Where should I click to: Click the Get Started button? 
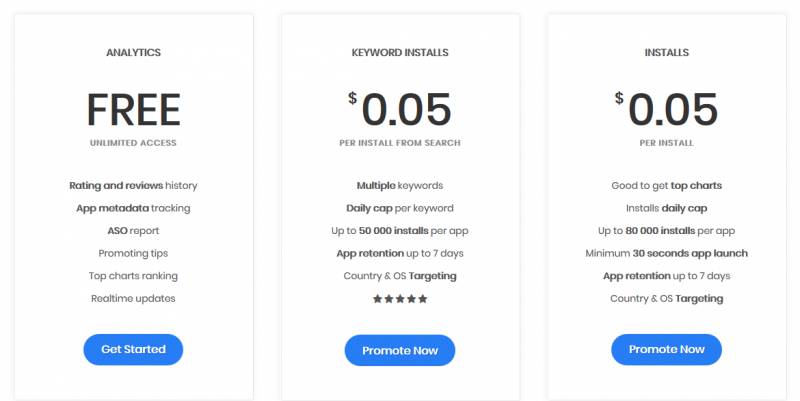133,349
